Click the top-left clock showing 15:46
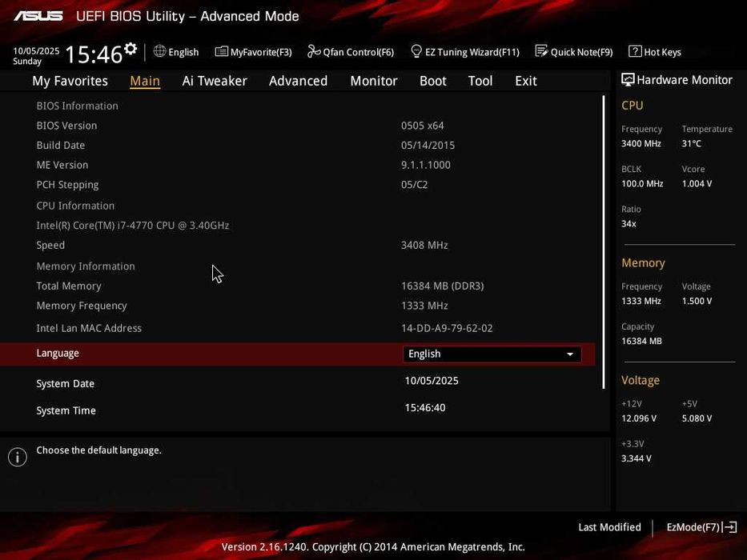747x560 pixels. (94, 54)
